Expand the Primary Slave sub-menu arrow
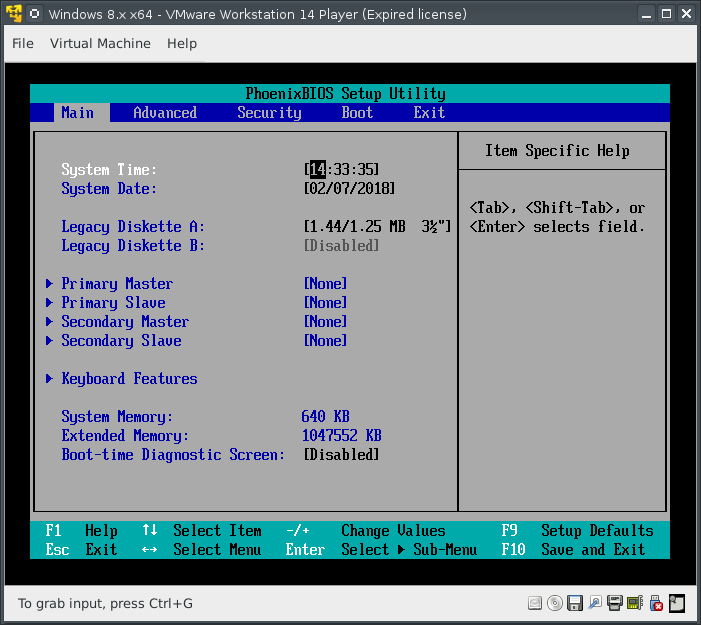 (x=49, y=303)
